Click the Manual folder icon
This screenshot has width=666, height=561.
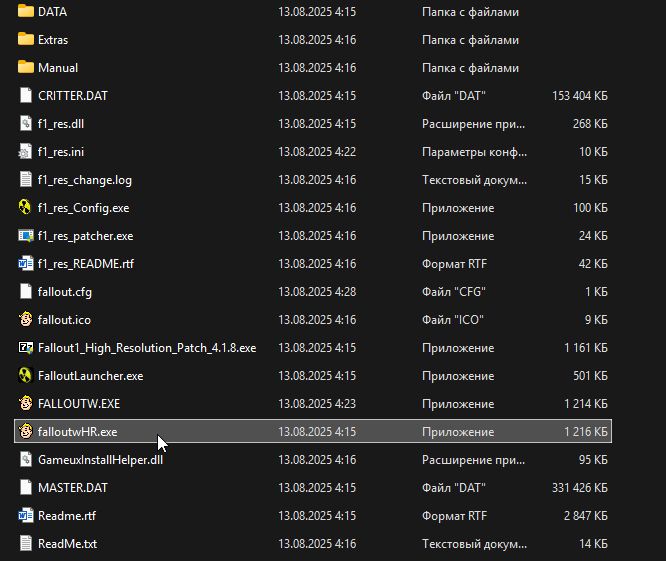(x=26, y=68)
